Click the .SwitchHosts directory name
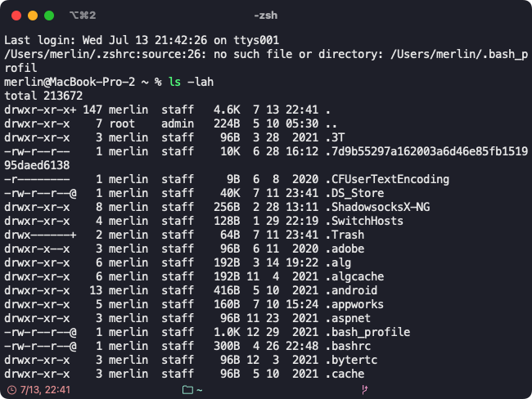This screenshot has height=399, width=532. [365, 221]
